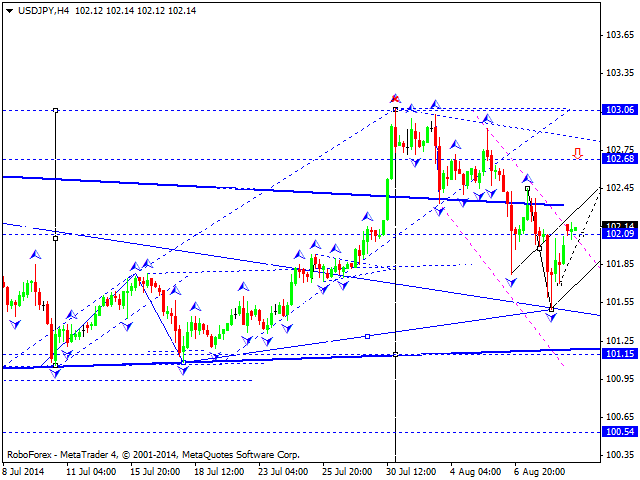Click the 23 Jul 04:00 time label
Screen dimensions: 640x480
click(x=283, y=472)
